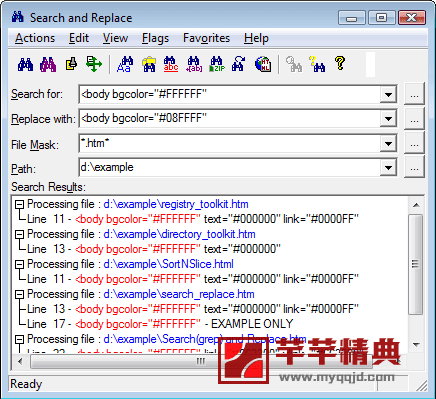Open help with yellow question mark icon

(340, 63)
